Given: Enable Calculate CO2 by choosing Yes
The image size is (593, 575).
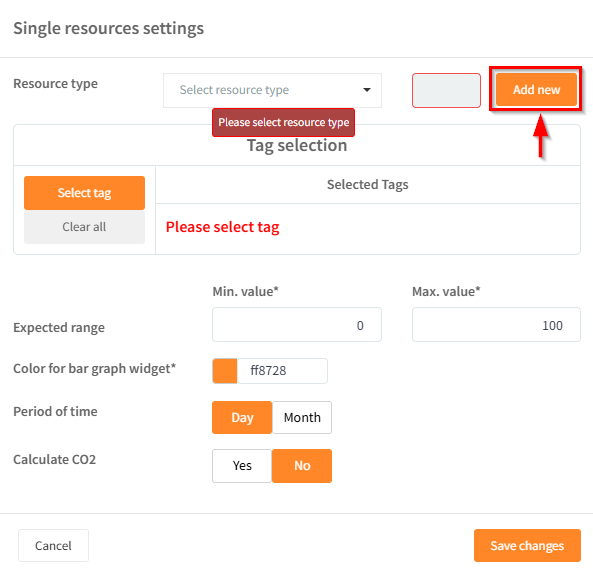Looking at the screenshot, I should coord(242,466).
